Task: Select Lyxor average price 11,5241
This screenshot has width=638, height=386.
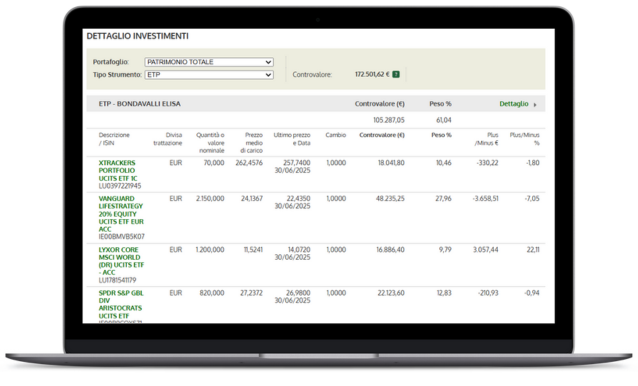Action: click(253, 250)
